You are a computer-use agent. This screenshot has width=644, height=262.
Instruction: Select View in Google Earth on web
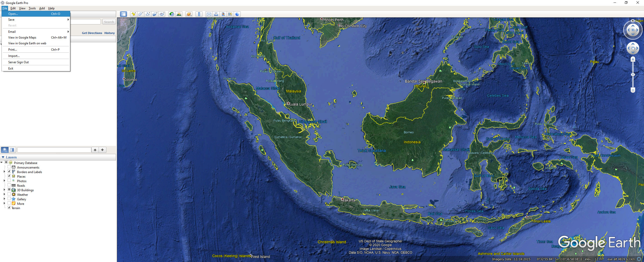coord(36,43)
